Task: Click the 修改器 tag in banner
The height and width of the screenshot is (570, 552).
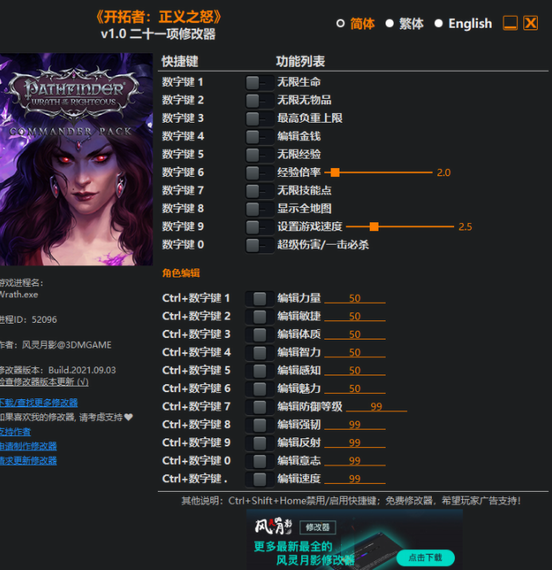Action: tap(317, 527)
